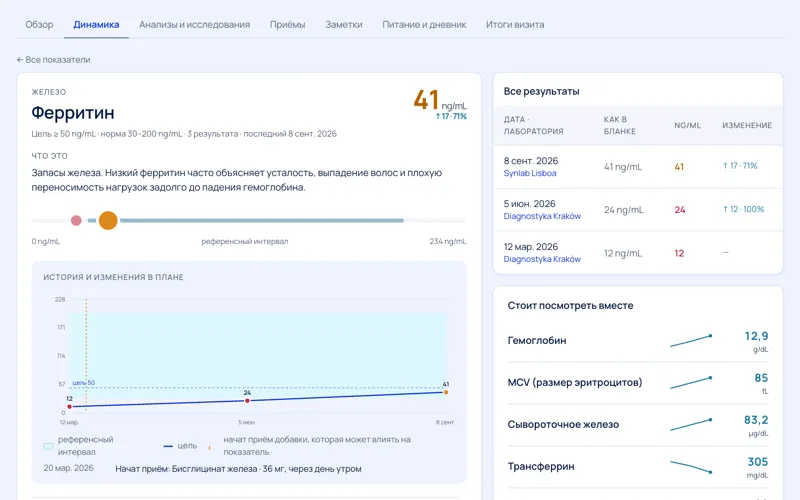Open MCV (размер эритроцитов) indicator row
The height and width of the screenshot is (500, 800).
[638, 383]
